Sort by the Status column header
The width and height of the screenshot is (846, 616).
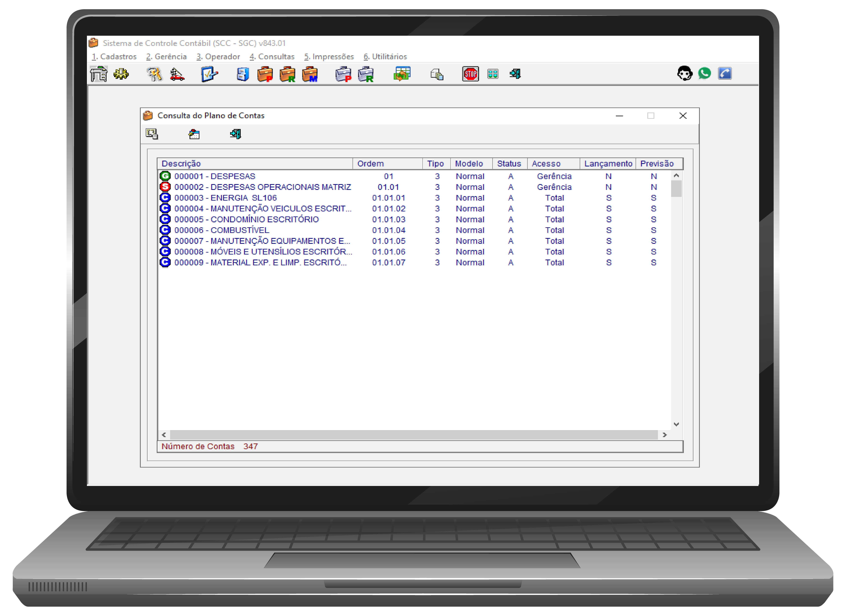[x=510, y=164]
